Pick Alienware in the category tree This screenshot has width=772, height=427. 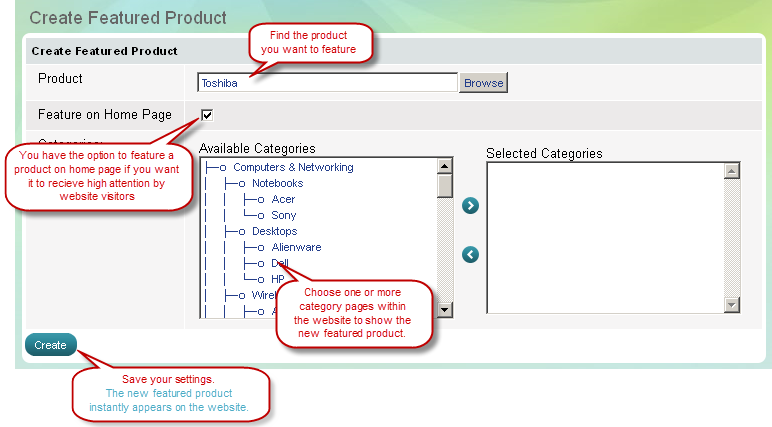coord(296,247)
